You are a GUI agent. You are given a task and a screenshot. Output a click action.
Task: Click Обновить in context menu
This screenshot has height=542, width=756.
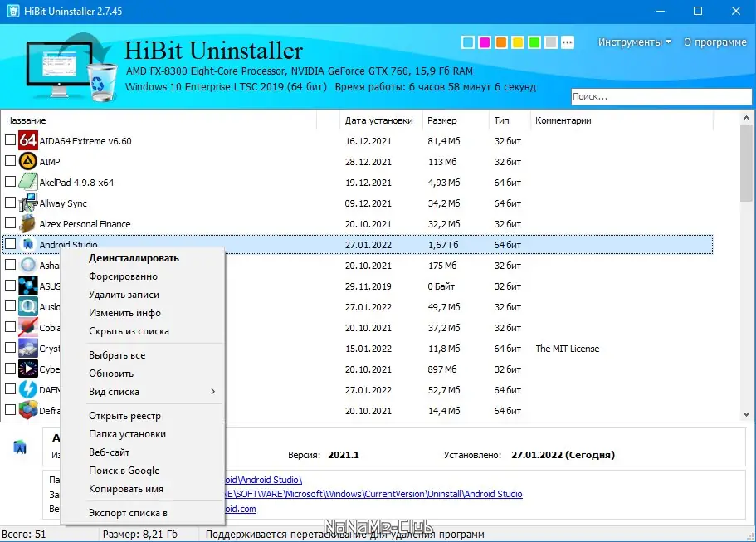tap(143, 374)
